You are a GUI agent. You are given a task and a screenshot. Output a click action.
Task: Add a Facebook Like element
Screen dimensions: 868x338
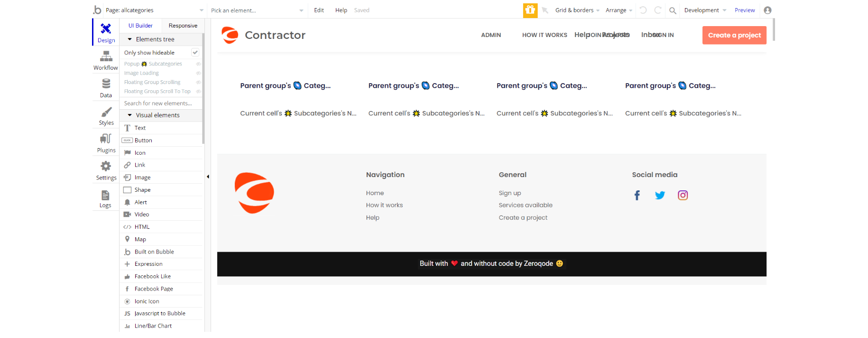(162, 276)
